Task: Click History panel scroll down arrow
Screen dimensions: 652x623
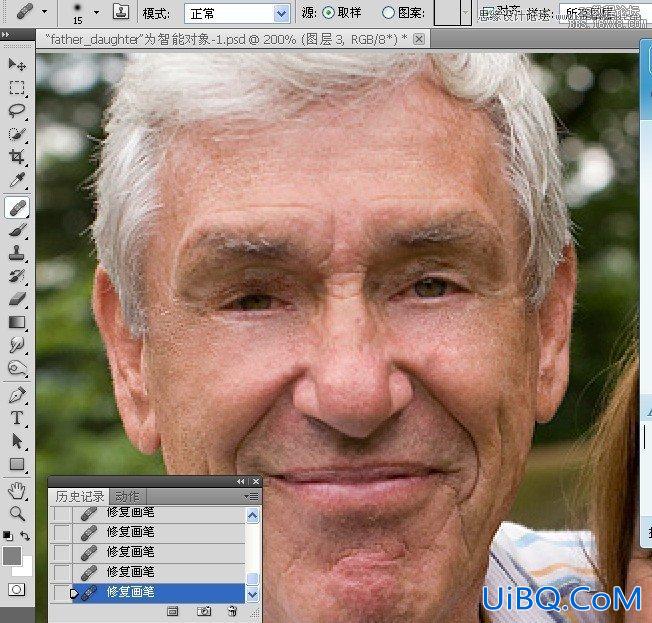Action: coord(252,595)
